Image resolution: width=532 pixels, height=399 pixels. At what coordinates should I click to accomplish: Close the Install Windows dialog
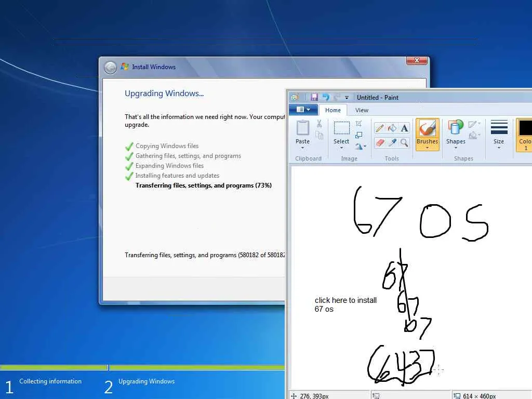tap(417, 60)
